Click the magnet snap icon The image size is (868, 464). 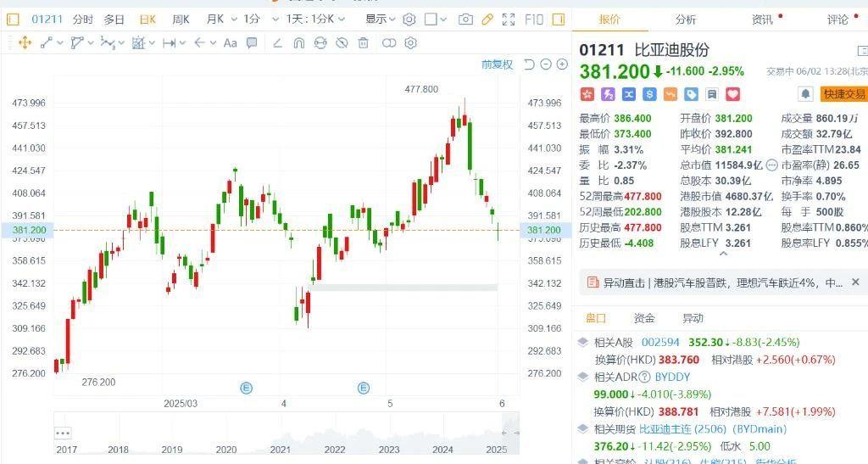pos(298,42)
